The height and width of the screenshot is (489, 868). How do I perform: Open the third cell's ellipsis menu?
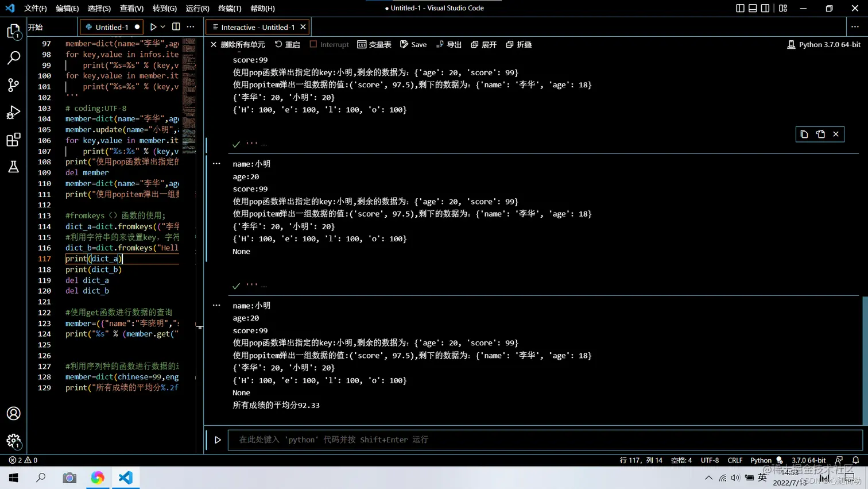[216, 305]
